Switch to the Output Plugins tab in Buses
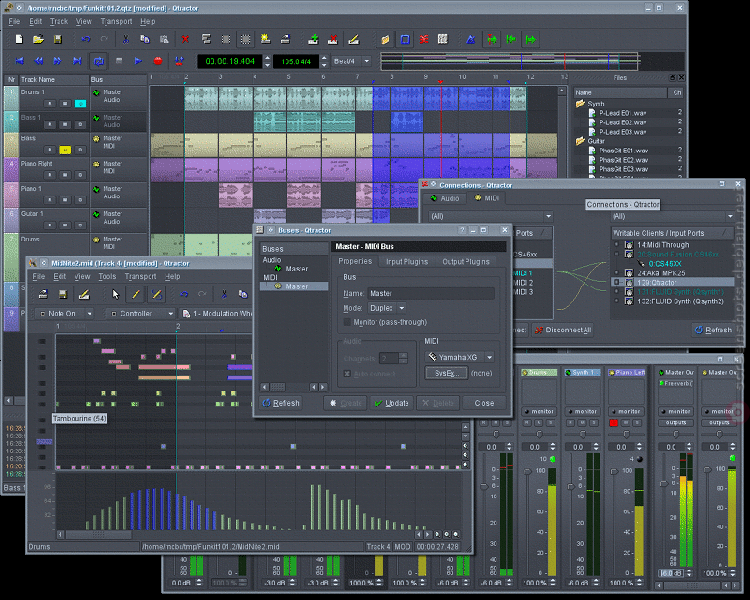 pyautogui.click(x=466, y=262)
